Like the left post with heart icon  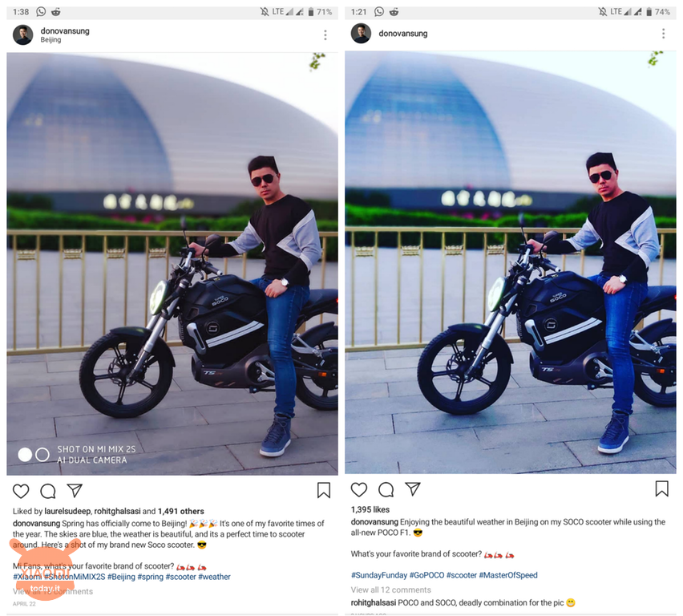[x=21, y=491]
